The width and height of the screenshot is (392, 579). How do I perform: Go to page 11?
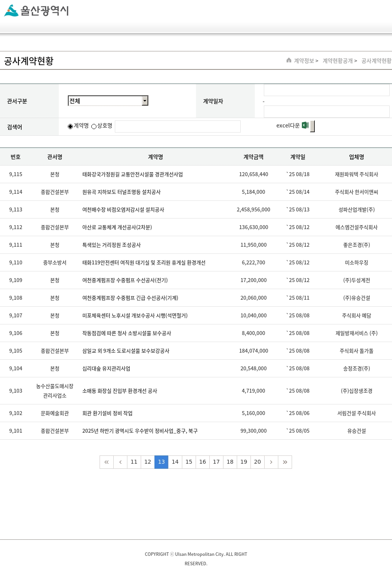(x=134, y=462)
